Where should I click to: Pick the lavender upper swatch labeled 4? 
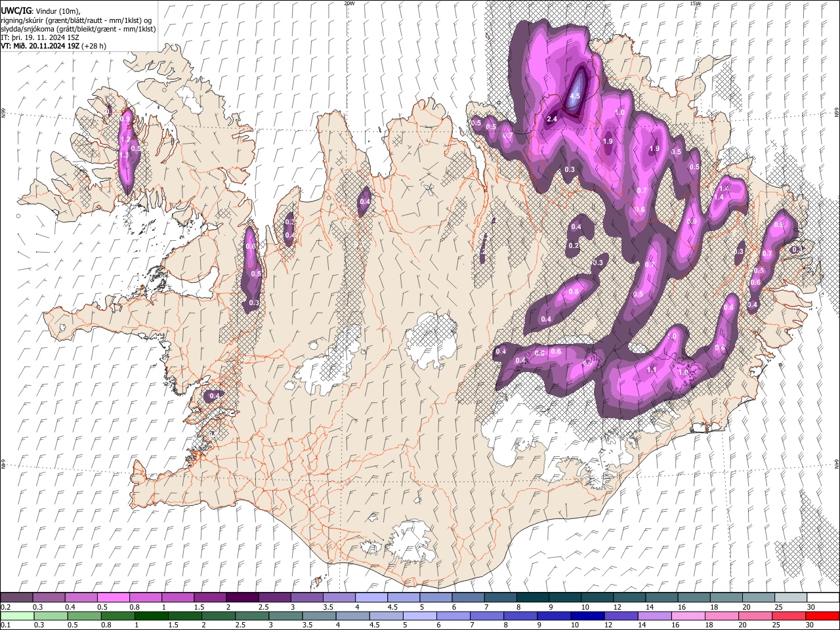tap(371, 598)
